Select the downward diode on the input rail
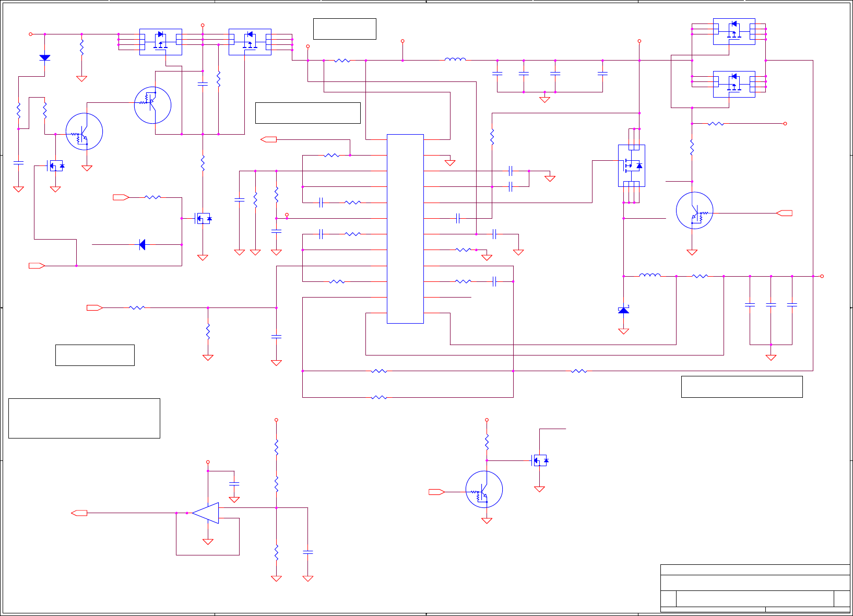 45,57
